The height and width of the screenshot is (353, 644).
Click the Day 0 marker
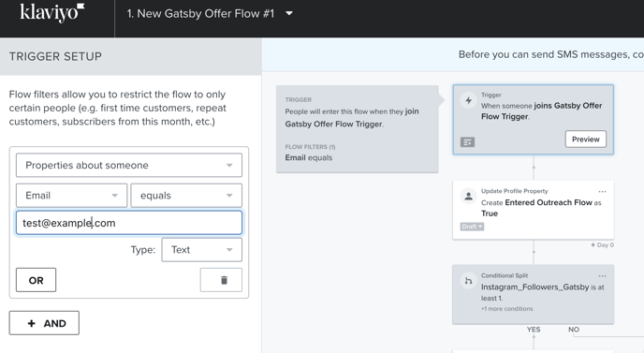click(602, 245)
